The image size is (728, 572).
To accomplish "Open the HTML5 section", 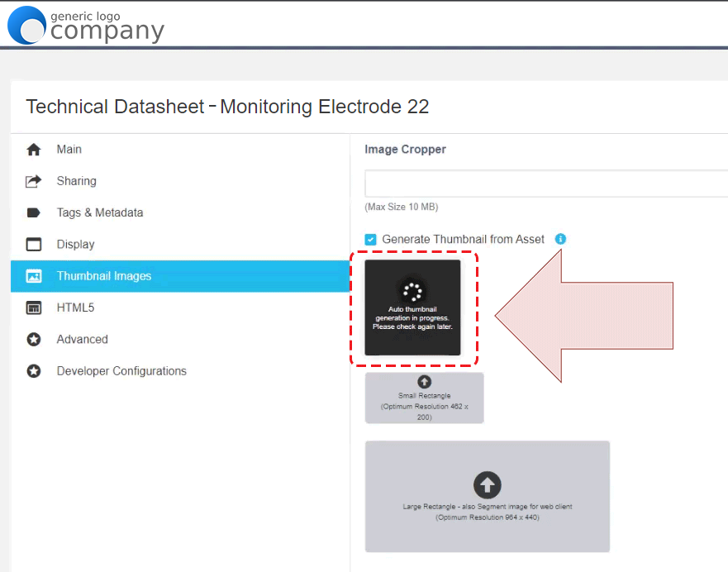I will click(x=180, y=307).
